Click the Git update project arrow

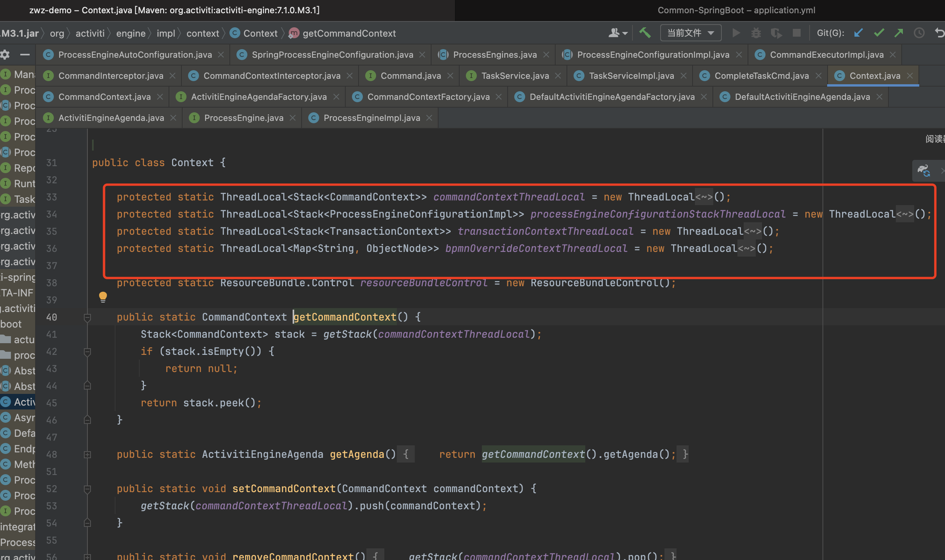[x=858, y=33]
